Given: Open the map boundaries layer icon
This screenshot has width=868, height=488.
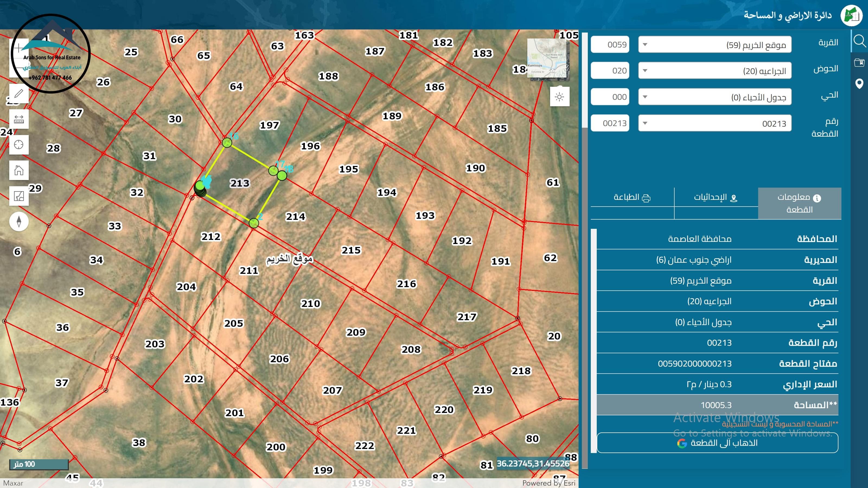Looking at the screenshot, I should click(x=19, y=196).
